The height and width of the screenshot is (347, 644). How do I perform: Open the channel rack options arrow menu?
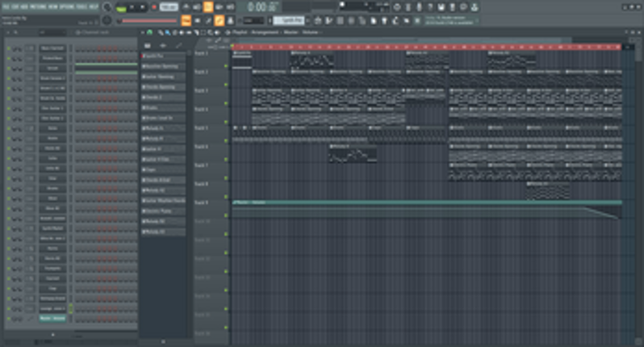(8, 32)
